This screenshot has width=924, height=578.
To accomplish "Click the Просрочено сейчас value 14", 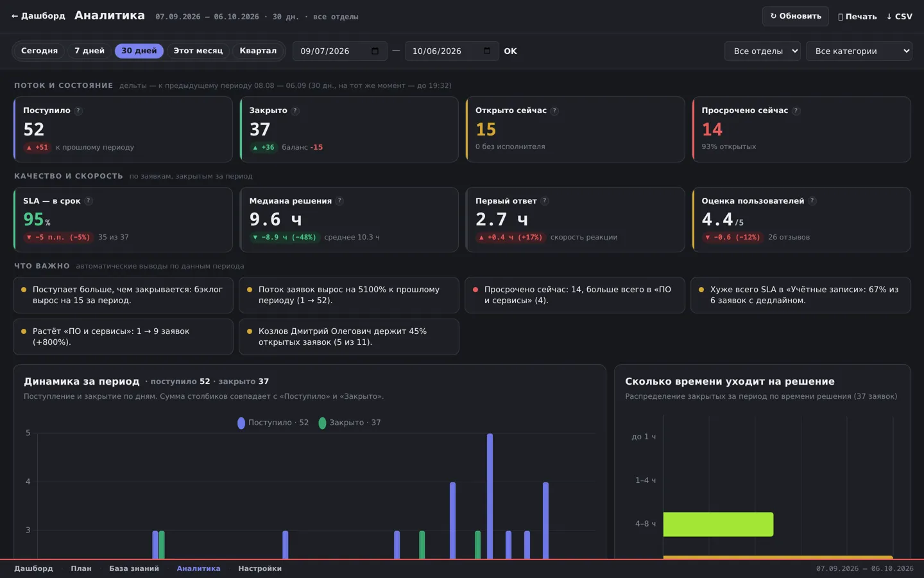I will [x=712, y=130].
